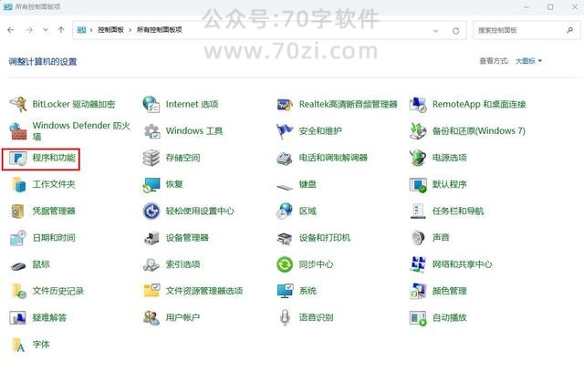Image resolution: width=584 pixels, height=392 pixels.
Task: Click the control panel address bar icon
Action: point(81,30)
